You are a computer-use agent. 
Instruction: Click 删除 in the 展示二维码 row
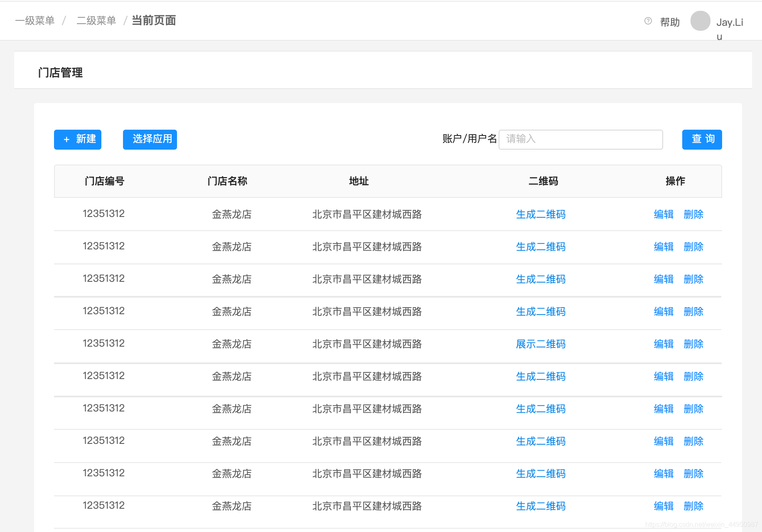[x=693, y=344]
